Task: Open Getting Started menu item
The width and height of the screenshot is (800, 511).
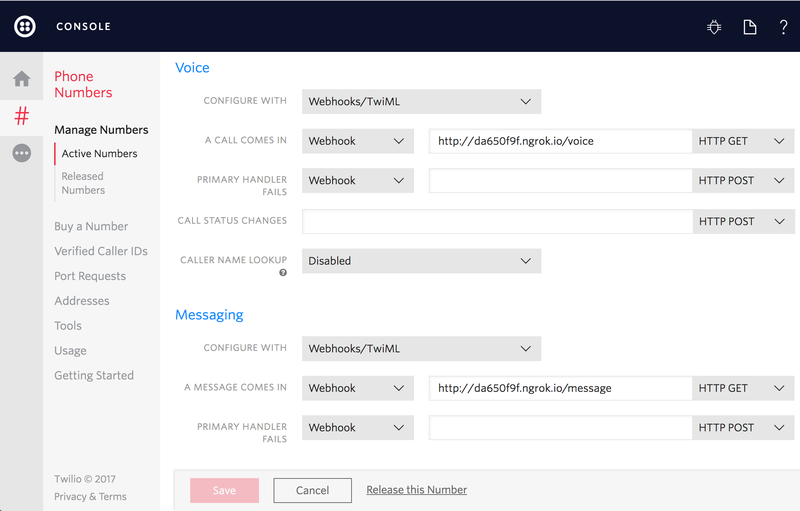Action: point(94,375)
